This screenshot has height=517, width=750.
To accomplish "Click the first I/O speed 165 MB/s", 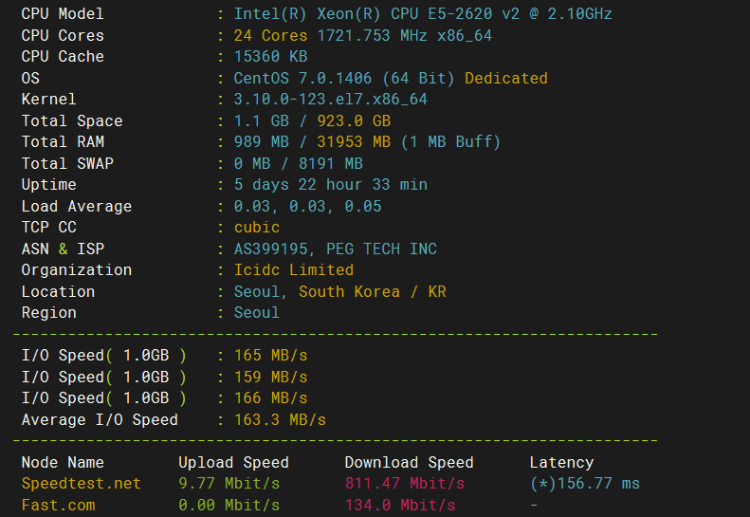I will click(270, 355).
